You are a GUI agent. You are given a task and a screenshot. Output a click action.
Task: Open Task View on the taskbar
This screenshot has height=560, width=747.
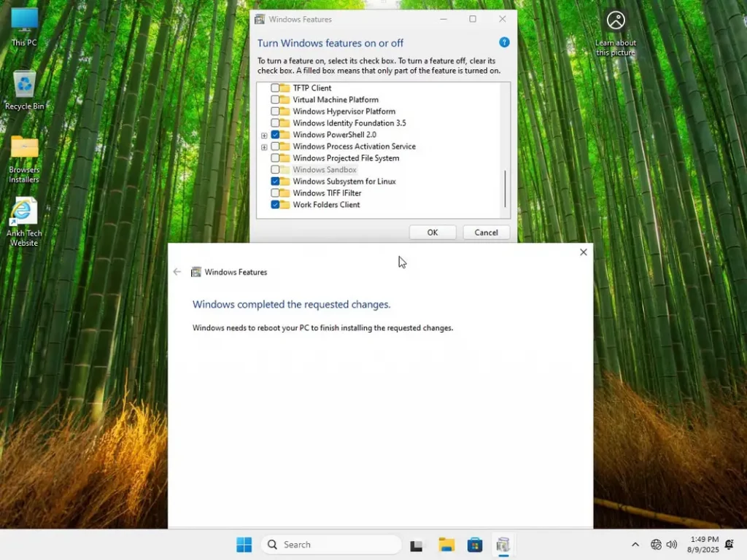coord(417,545)
